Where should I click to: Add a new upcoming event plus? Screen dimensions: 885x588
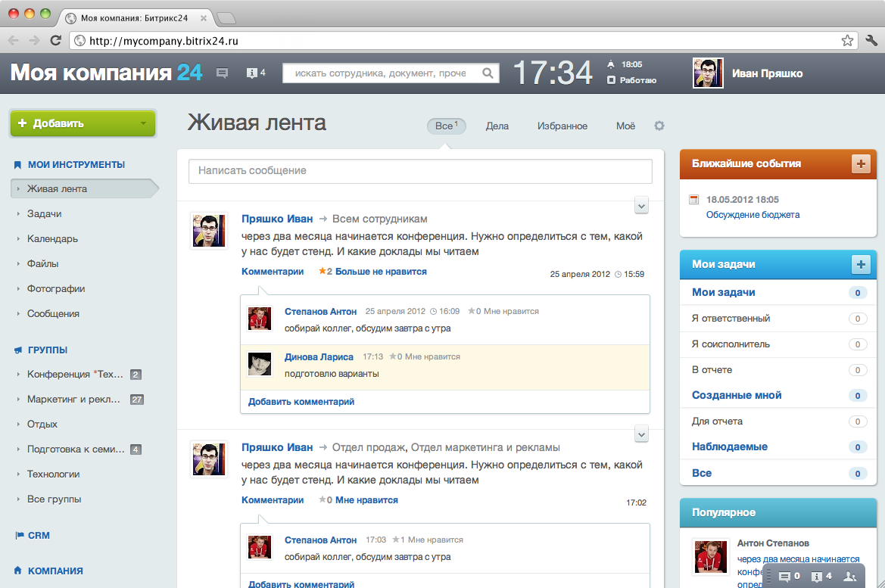click(x=861, y=163)
